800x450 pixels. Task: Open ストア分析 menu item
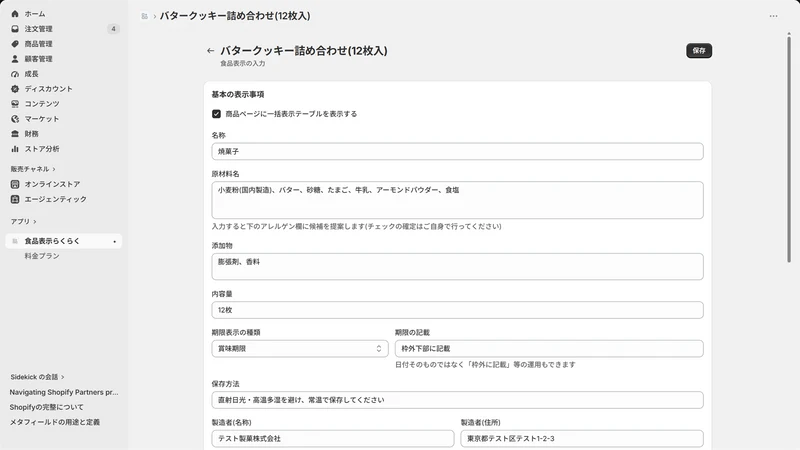tap(42, 149)
